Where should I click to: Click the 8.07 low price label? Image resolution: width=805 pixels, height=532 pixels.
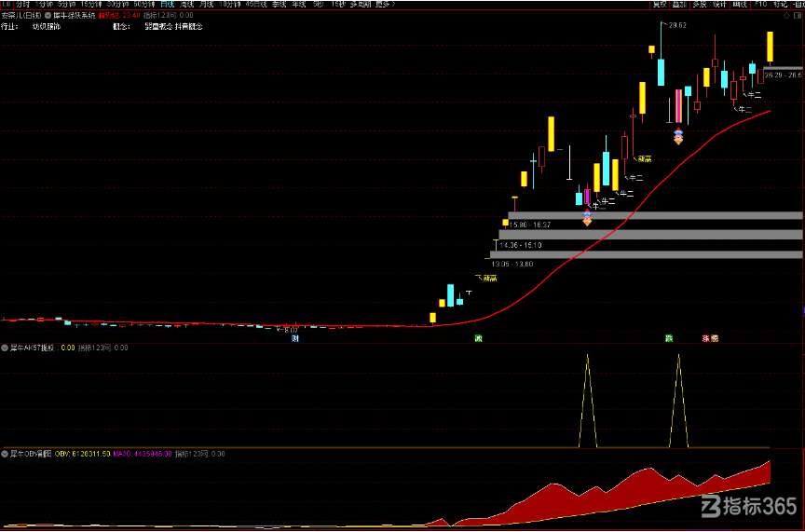click(x=291, y=330)
